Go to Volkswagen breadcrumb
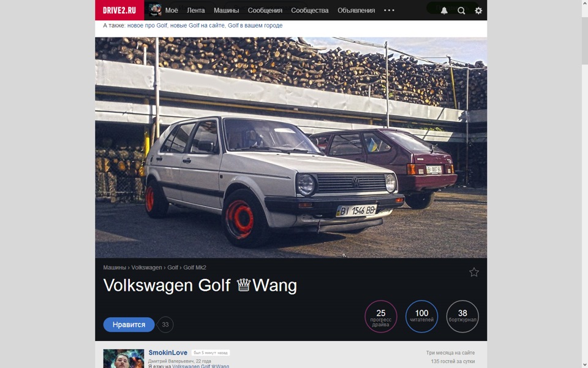 (x=146, y=267)
